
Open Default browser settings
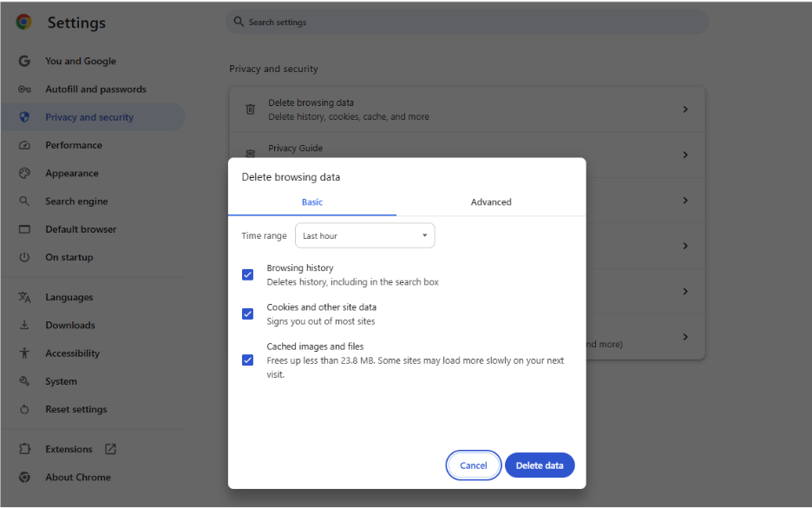(81, 229)
